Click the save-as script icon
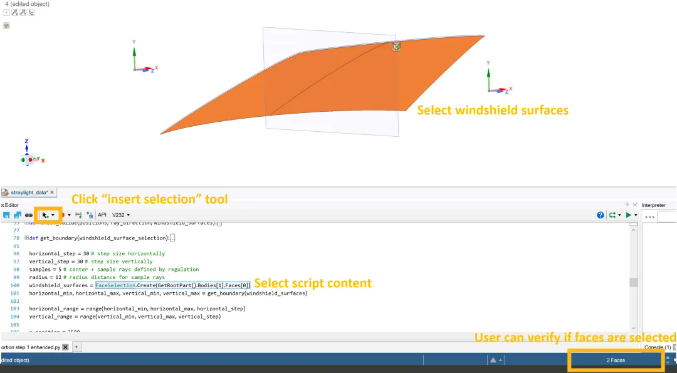This screenshot has width=677, height=373. [x=17, y=215]
